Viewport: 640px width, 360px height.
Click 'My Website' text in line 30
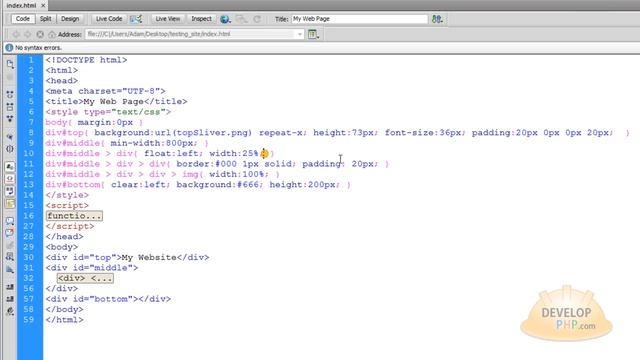[x=149, y=257]
